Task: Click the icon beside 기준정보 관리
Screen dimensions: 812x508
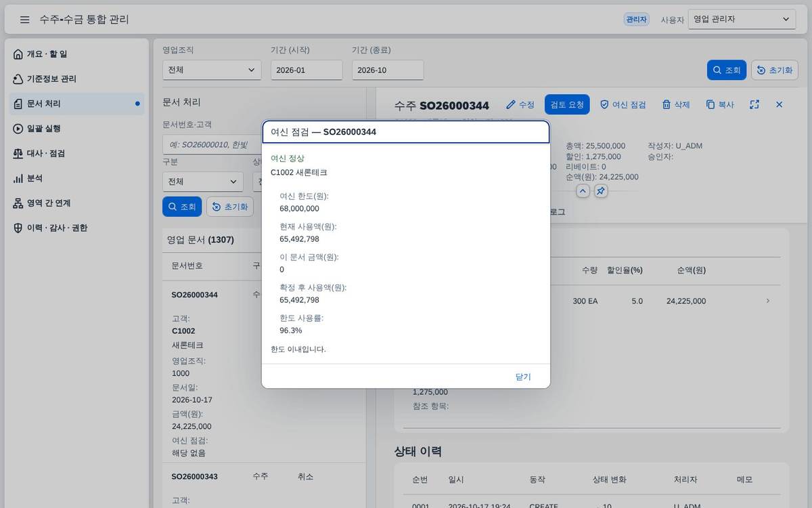Action: coord(18,79)
